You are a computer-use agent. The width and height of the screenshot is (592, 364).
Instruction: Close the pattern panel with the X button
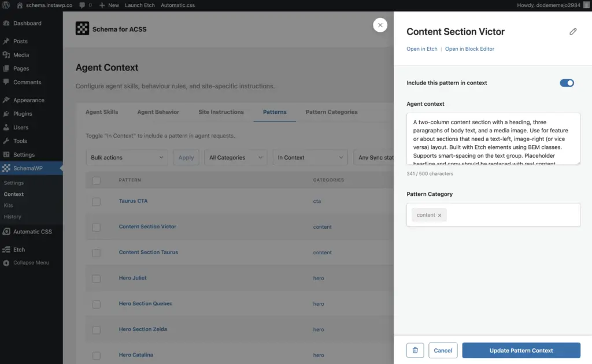(380, 25)
